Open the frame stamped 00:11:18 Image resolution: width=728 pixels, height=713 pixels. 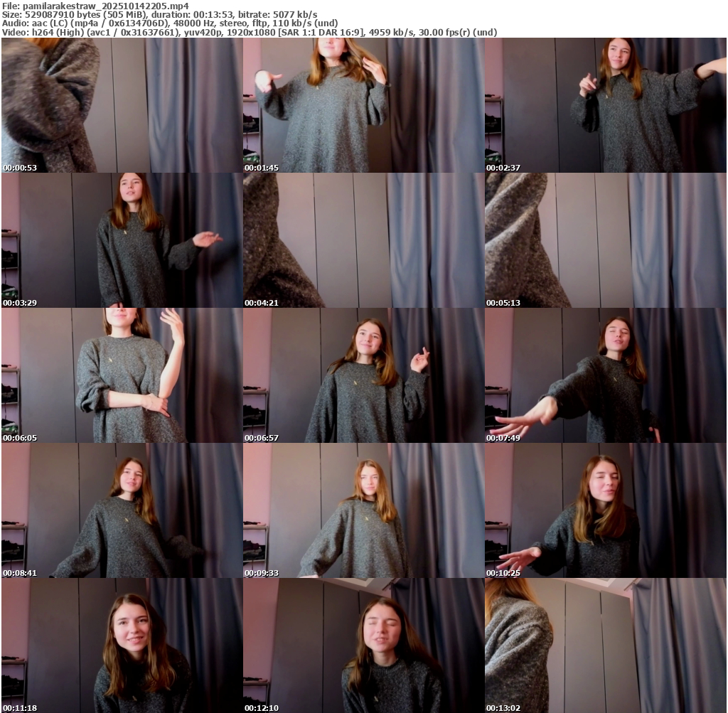pyautogui.click(x=122, y=645)
